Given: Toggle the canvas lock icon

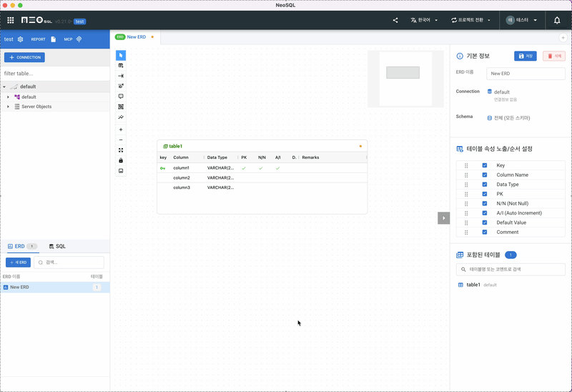Looking at the screenshot, I should (121, 160).
